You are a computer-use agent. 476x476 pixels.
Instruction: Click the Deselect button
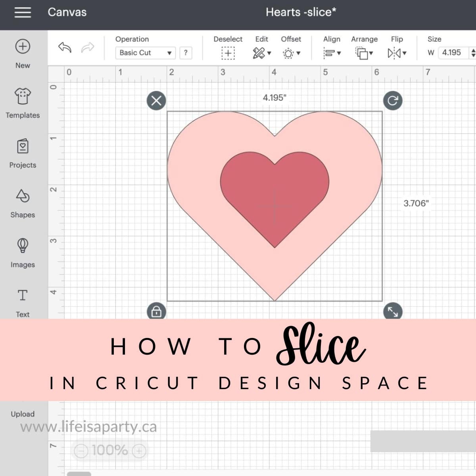(x=228, y=53)
